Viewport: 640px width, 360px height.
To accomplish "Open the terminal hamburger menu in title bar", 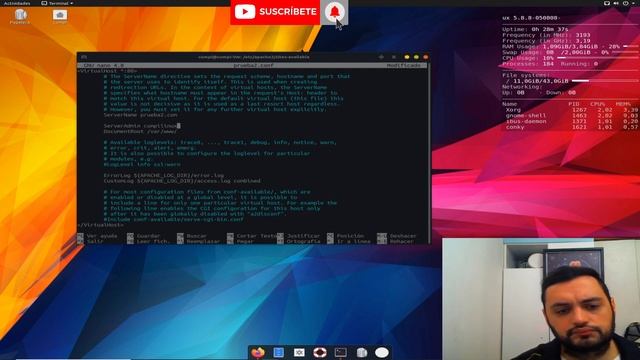I will click(x=393, y=57).
